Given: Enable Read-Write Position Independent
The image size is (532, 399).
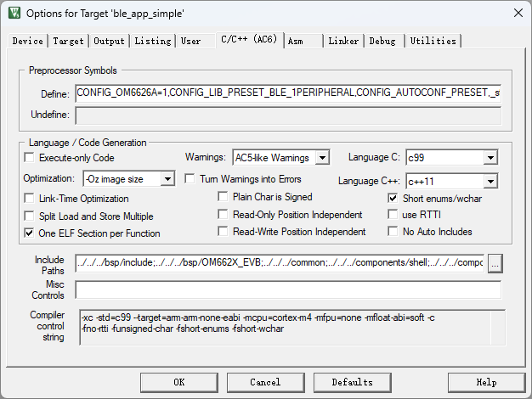Looking at the screenshot, I should coord(223,232).
